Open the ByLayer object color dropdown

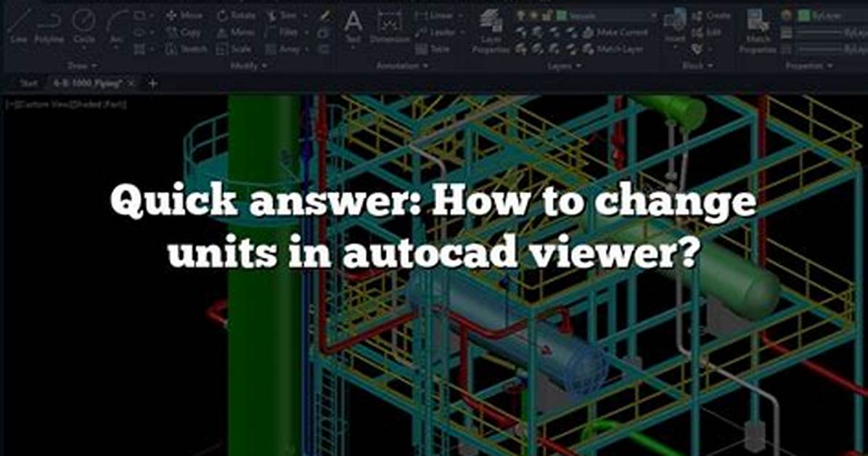(x=832, y=16)
